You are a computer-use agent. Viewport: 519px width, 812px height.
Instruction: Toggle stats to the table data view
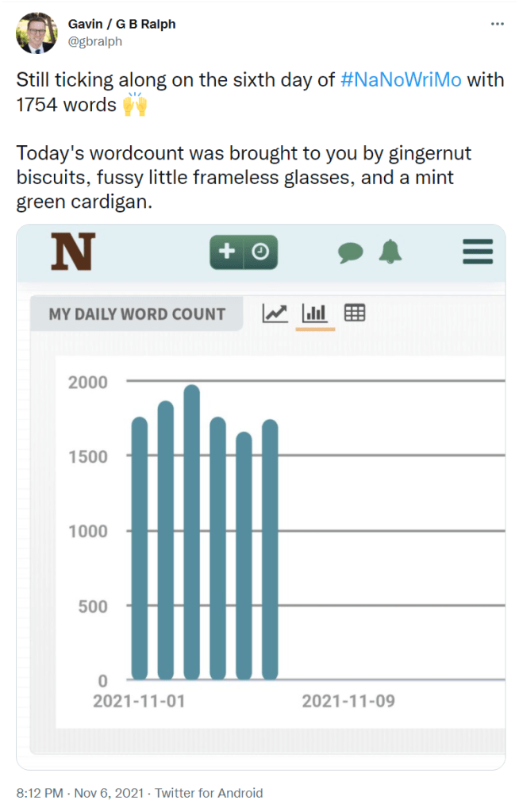tap(354, 313)
